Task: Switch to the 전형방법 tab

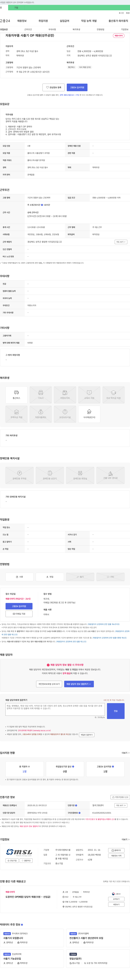Action: pos(100,29)
